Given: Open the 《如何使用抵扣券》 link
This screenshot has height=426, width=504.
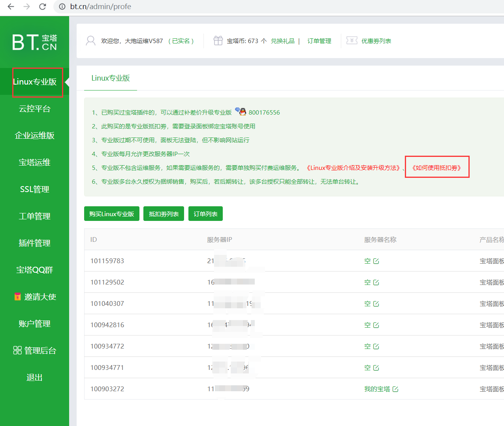Looking at the screenshot, I should point(436,168).
